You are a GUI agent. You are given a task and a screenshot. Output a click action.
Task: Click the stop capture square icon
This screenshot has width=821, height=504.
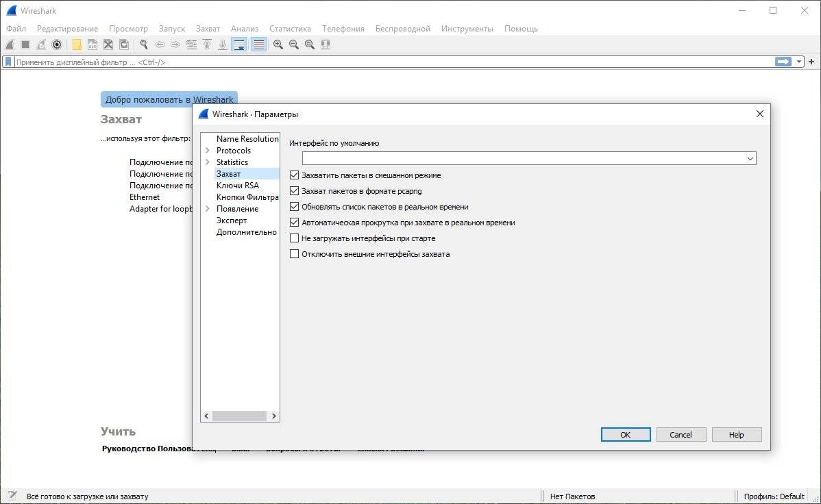pos(25,45)
